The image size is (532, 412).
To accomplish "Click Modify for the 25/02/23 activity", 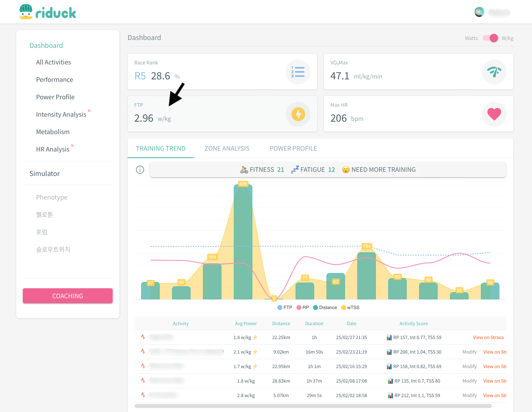I will [469, 352].
